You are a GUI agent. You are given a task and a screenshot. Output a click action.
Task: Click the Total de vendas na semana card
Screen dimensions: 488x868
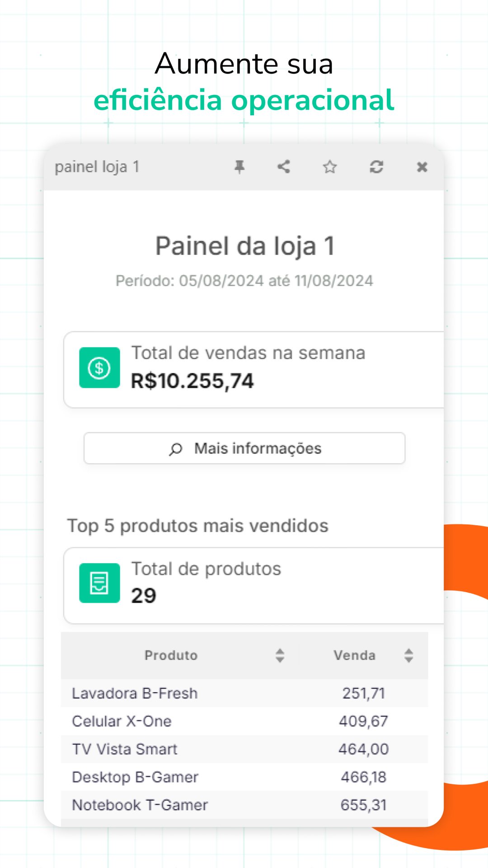point(253,370)
